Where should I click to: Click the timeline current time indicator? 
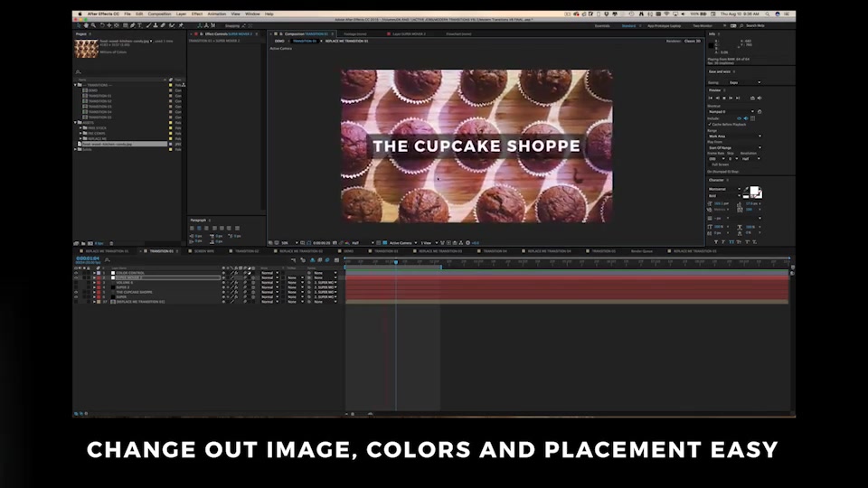(396, 262)
